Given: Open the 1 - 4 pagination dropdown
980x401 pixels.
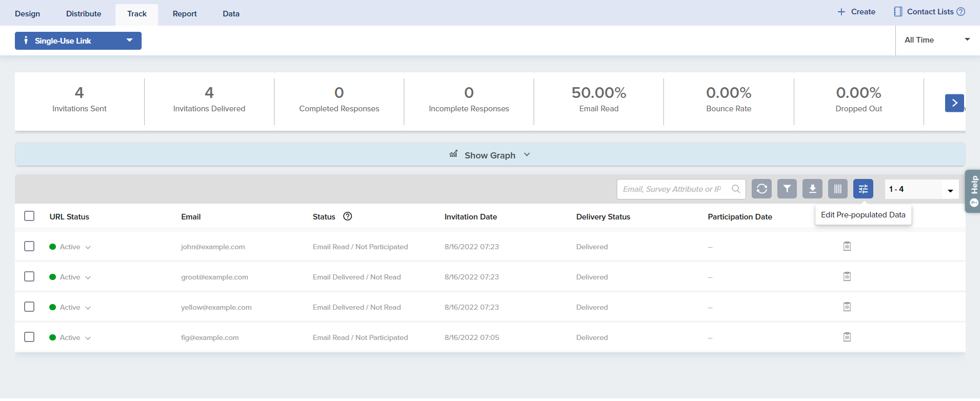Looking at the screenshot, I should [922, 189].
